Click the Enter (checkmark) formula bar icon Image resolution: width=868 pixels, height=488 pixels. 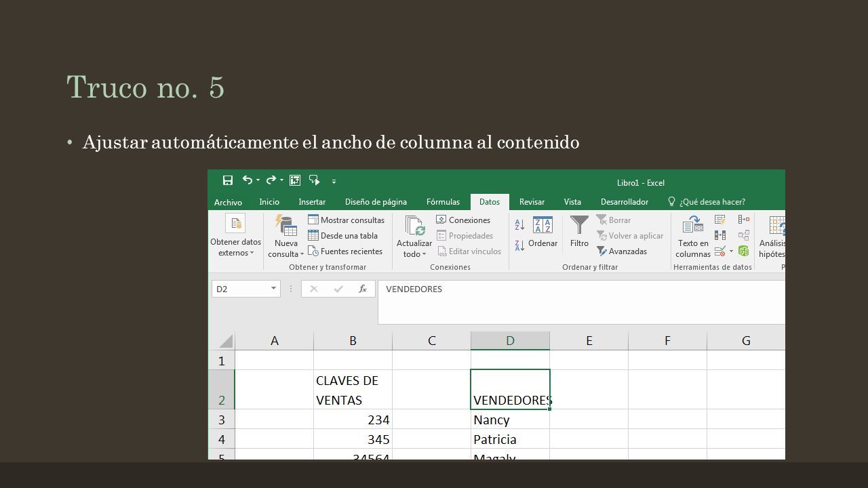coord(338,289)
